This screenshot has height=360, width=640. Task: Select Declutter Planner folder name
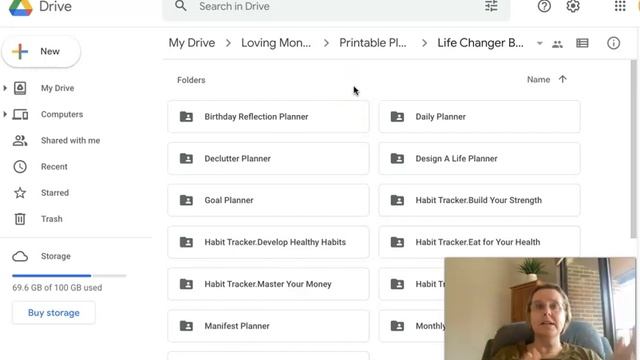pyautogui.click(x=238, y=158)
